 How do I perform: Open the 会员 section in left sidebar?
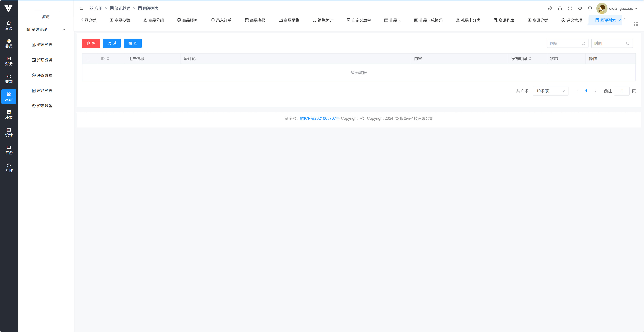[9, 43]
